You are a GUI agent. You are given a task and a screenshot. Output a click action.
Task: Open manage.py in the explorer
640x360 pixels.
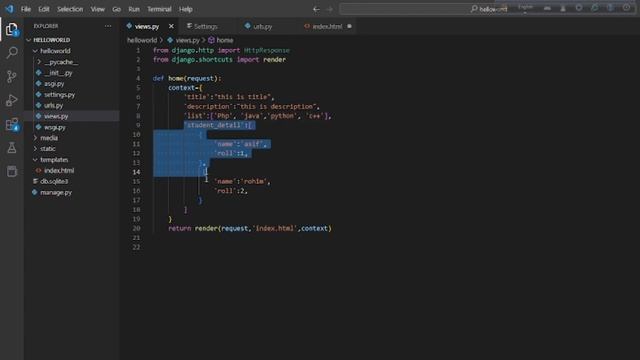pos(56,192)
